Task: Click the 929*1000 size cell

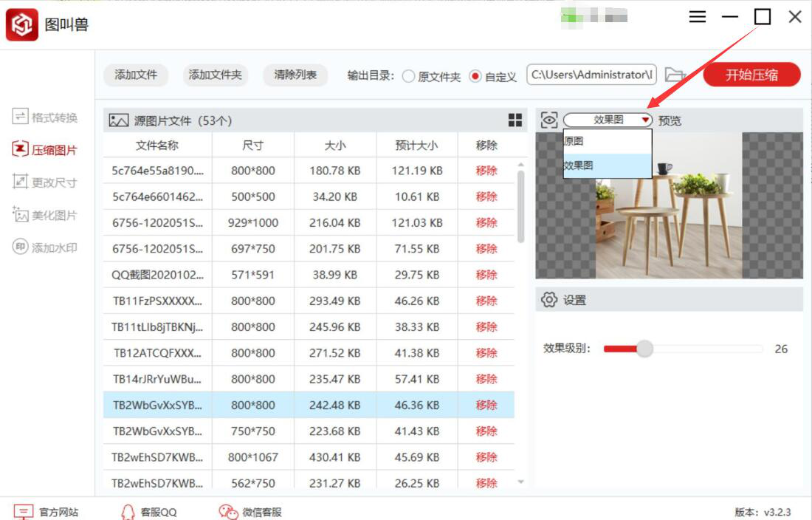Action: 252,223
